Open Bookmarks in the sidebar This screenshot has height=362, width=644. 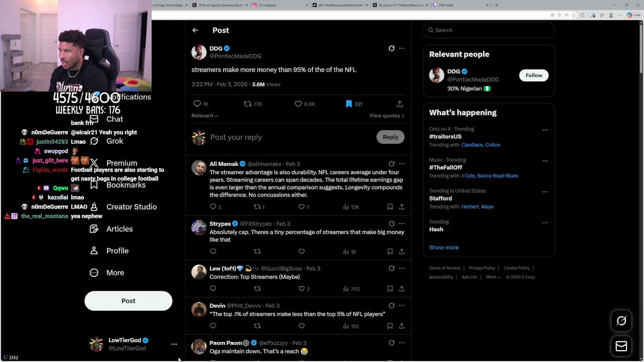[x=118, y=185]
